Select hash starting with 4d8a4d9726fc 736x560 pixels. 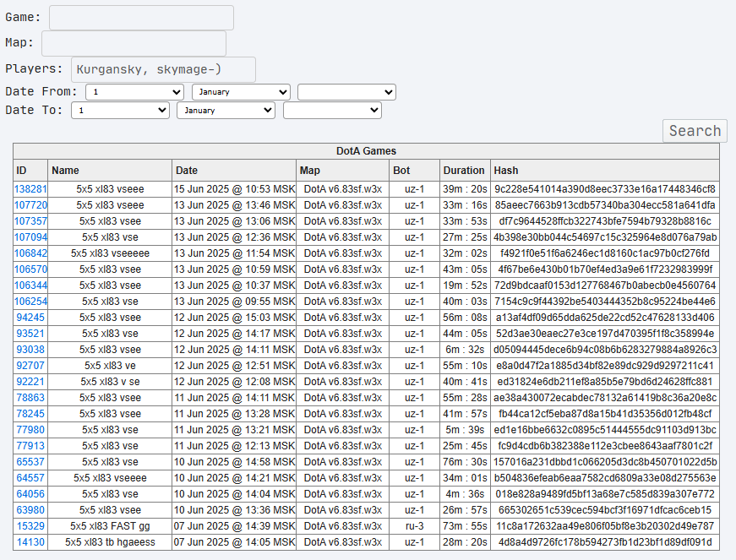click(605, 542)
